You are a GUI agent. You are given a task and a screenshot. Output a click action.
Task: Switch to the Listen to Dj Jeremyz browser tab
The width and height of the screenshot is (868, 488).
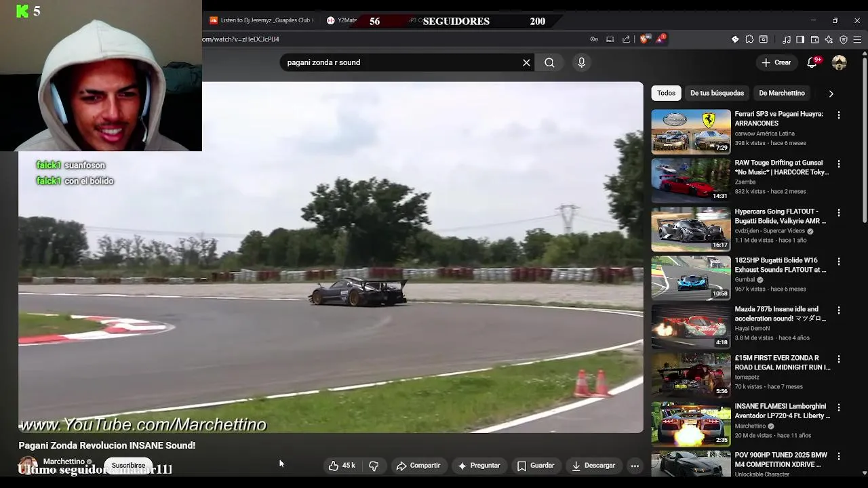[x=260, y=20]
